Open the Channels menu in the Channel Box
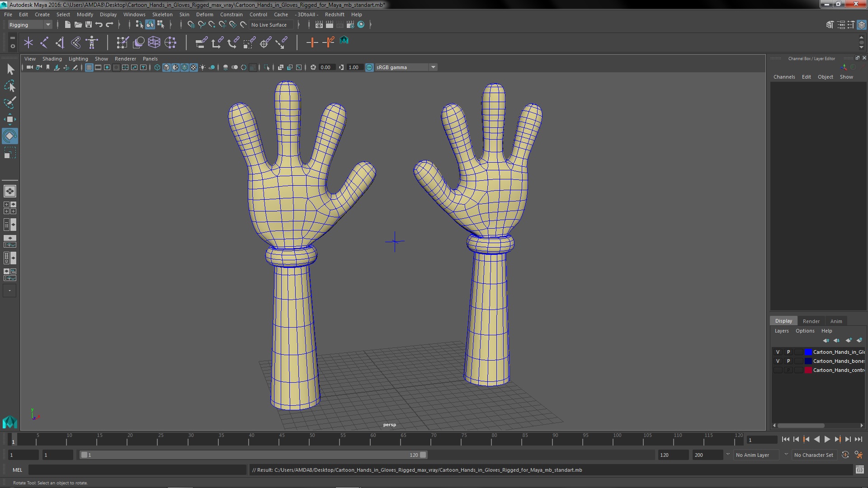The height and width of the screenshot is (488, 868). point(784,77)
